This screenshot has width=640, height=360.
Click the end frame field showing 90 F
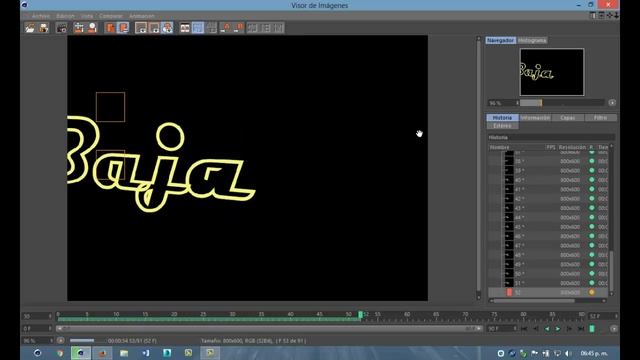[x=502, y=329]
